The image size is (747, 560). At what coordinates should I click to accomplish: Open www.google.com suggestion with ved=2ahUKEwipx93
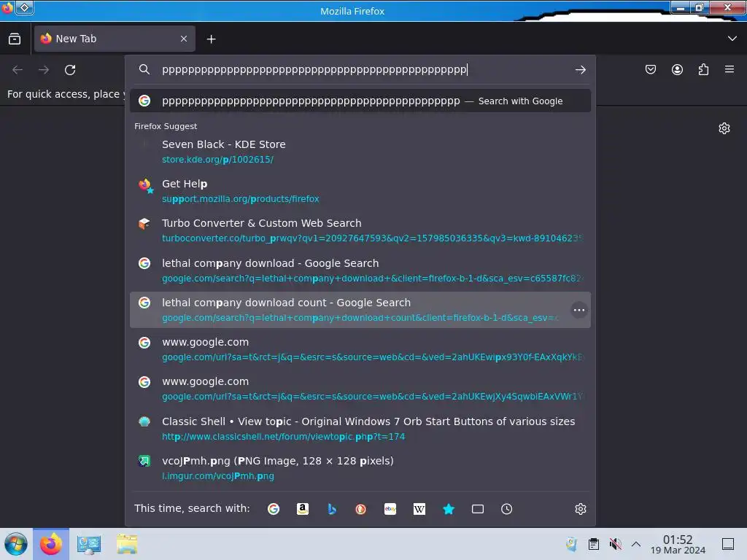coord(360,349)
